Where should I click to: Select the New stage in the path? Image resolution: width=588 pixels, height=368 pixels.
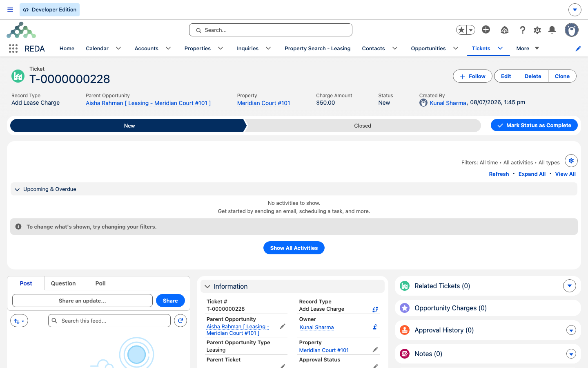[x=129, y=126]
